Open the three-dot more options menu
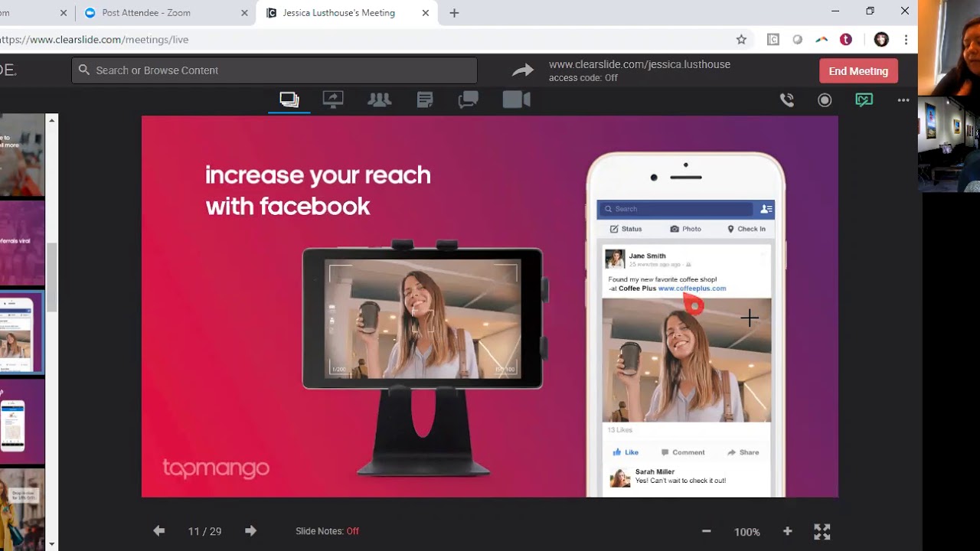980x551 pixels. 903,100
